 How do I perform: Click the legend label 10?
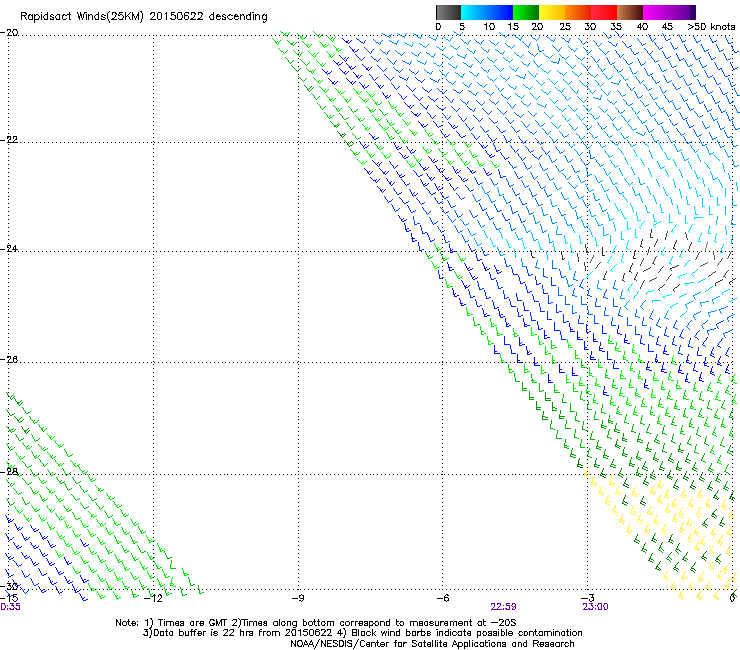(x=489, y=27)
